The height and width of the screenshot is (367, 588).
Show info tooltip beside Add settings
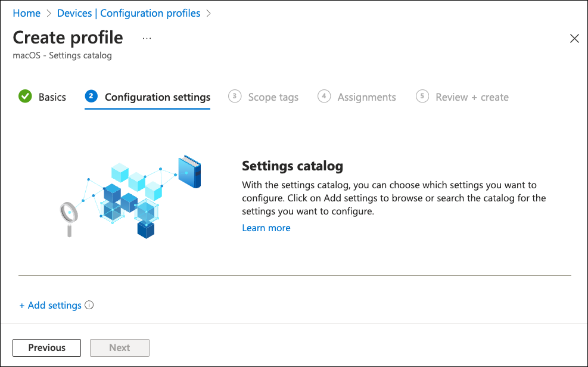tap(89, 305)
